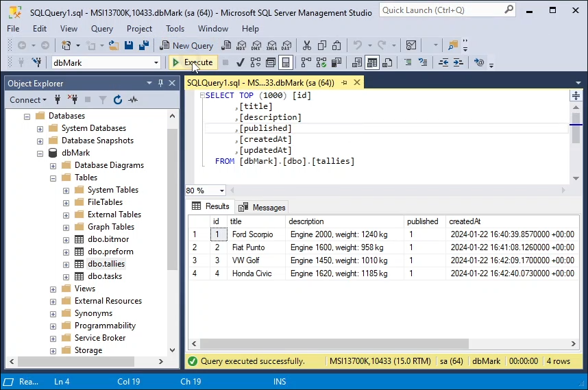Expand dbo.tallies table node

tap(66, 265)
